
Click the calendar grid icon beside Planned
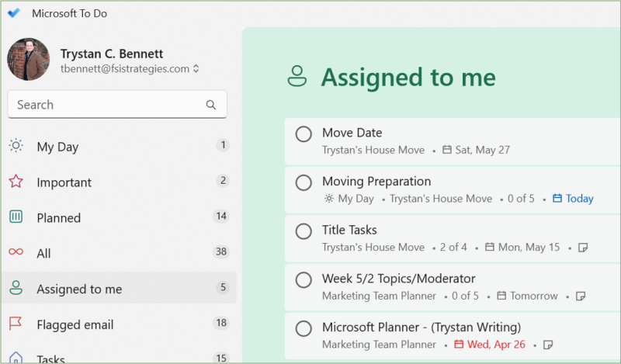16,217
